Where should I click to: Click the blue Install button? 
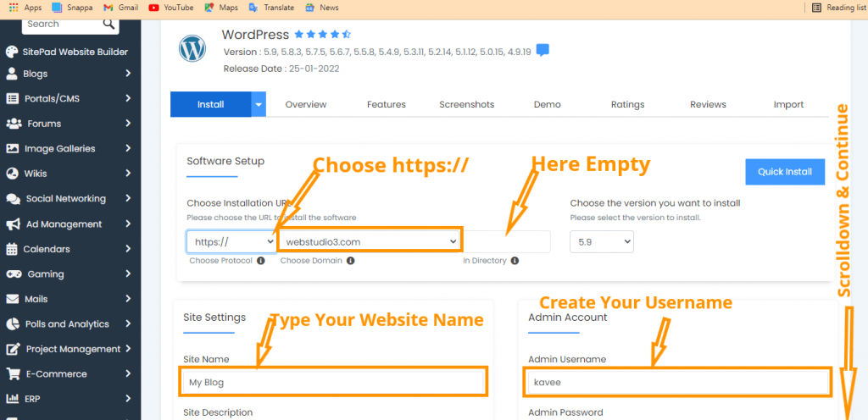(211, 104)
